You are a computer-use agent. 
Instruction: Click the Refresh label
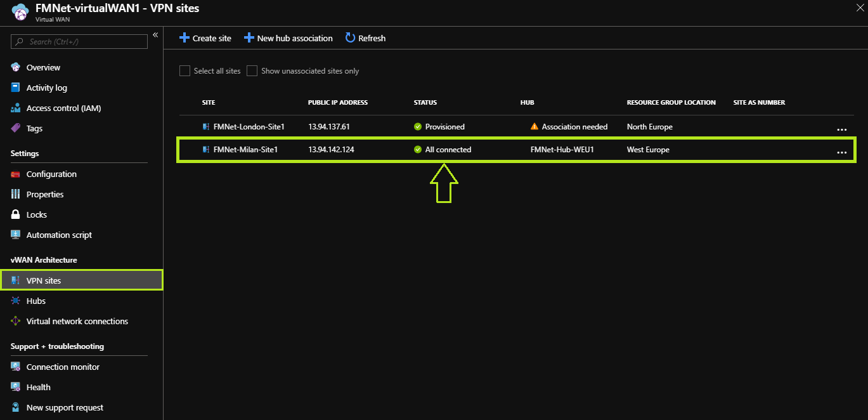pos(372,38)
